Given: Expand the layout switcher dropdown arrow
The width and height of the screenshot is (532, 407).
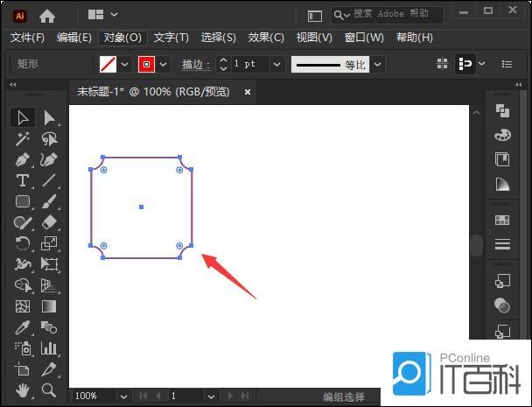Looking at the screenshot, I should (114, 15).
